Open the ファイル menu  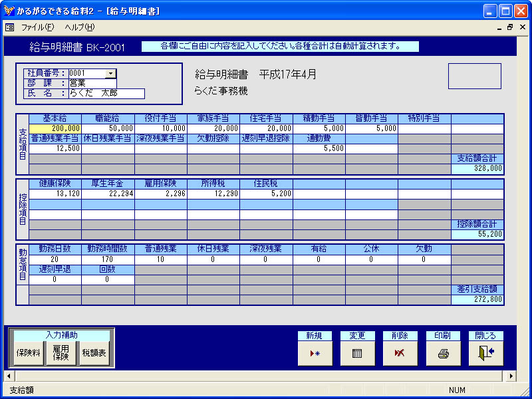[x=37, y=27]
